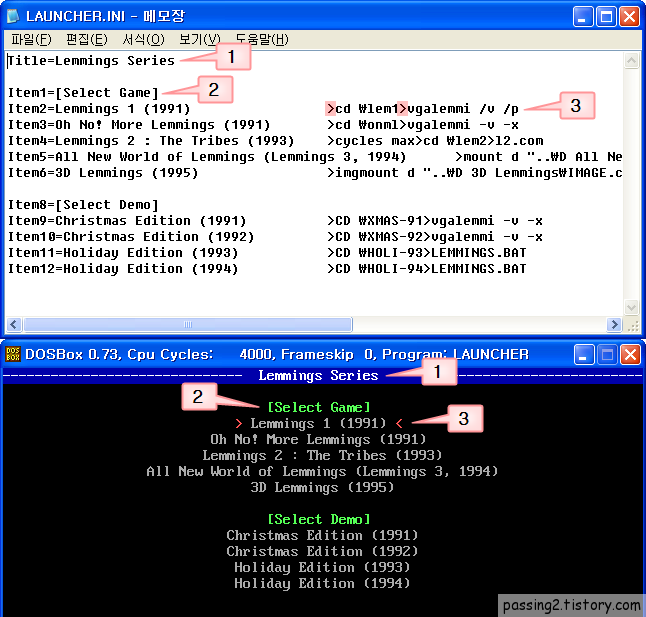Select 'Lemmings 2 : The Tribes (1993)' in DOSBox

[322, 456]
